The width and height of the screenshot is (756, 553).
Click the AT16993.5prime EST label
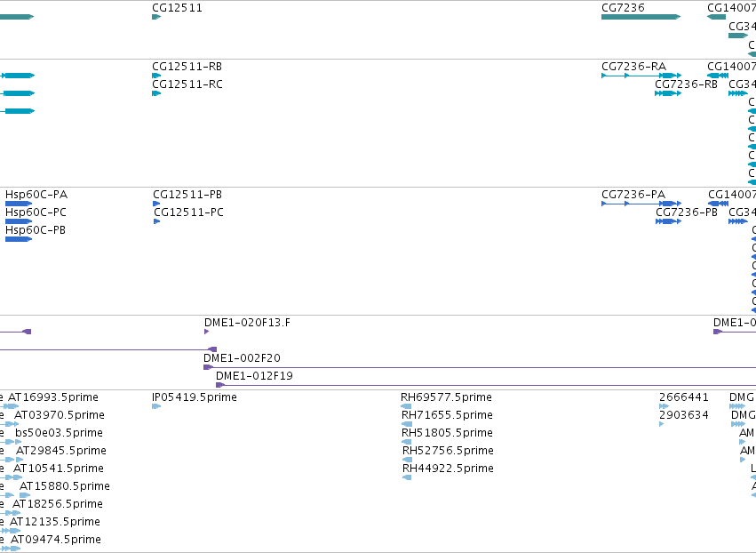(53, 397)
